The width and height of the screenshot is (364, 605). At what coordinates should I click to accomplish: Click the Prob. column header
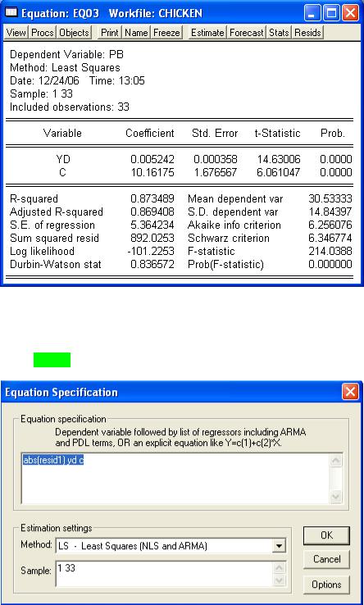point(332,134)
